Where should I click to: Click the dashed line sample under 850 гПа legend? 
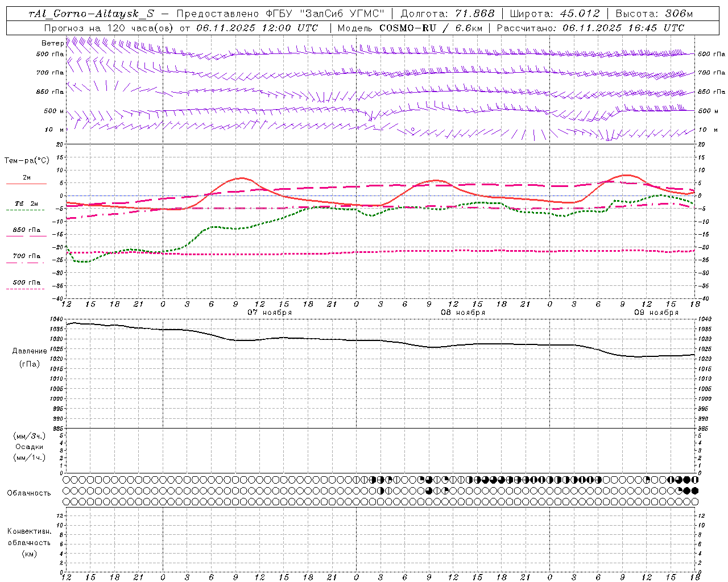[26, 236]
